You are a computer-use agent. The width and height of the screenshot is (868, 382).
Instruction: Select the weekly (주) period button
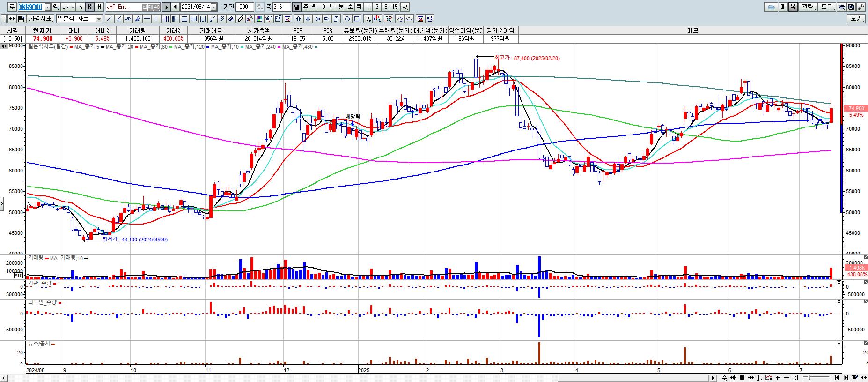coord(306,7)
